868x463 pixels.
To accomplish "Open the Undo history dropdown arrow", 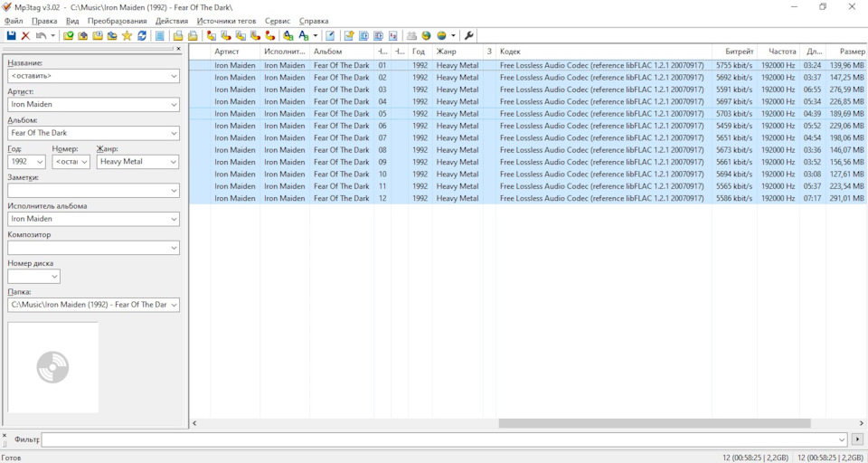I will tap(53, 35).
